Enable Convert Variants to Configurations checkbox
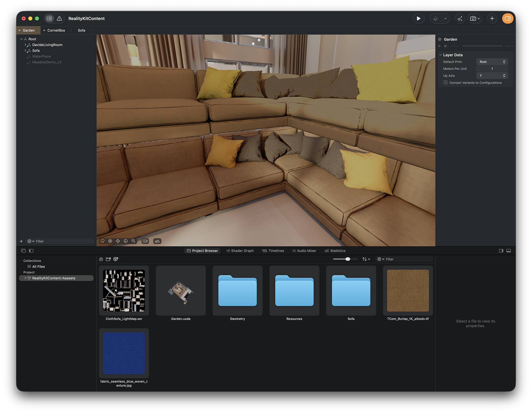The width and height of the screenshot is (532, 413). coord(445,83)
